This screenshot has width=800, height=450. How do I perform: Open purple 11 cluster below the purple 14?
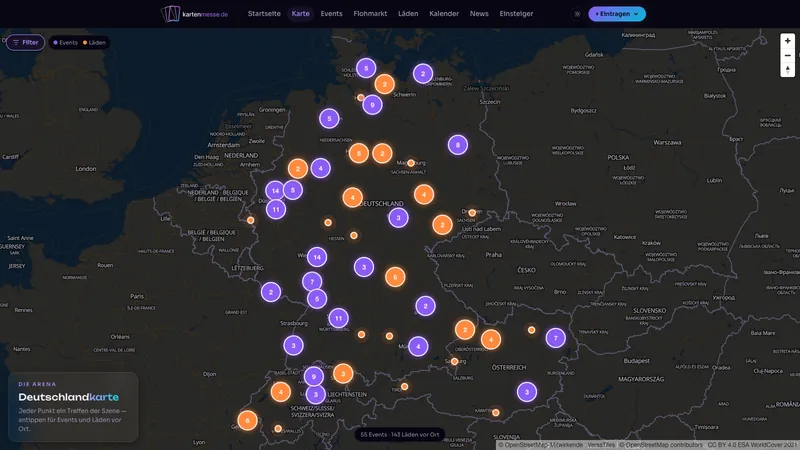[x=276, y=209]
